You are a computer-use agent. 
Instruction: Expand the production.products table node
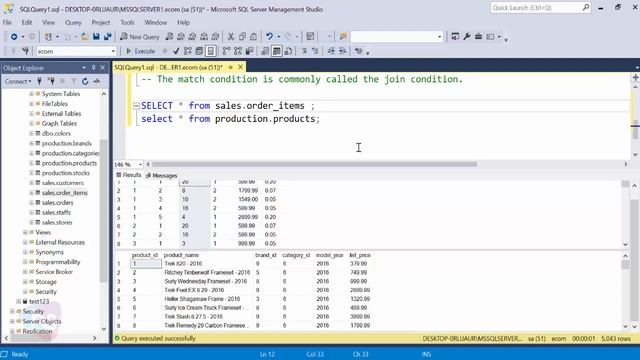coord(31,163)
